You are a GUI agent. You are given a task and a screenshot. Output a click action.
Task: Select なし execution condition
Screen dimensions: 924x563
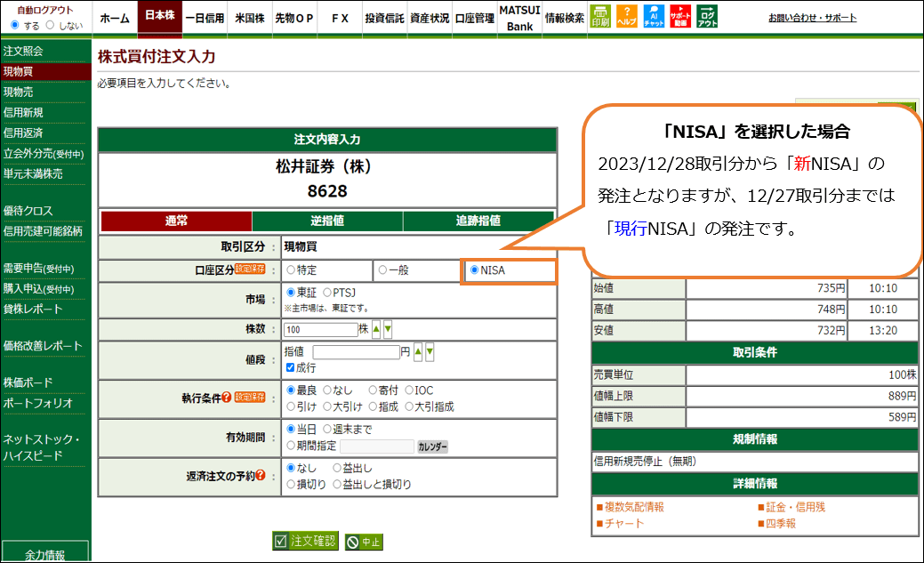coord(327,390)
